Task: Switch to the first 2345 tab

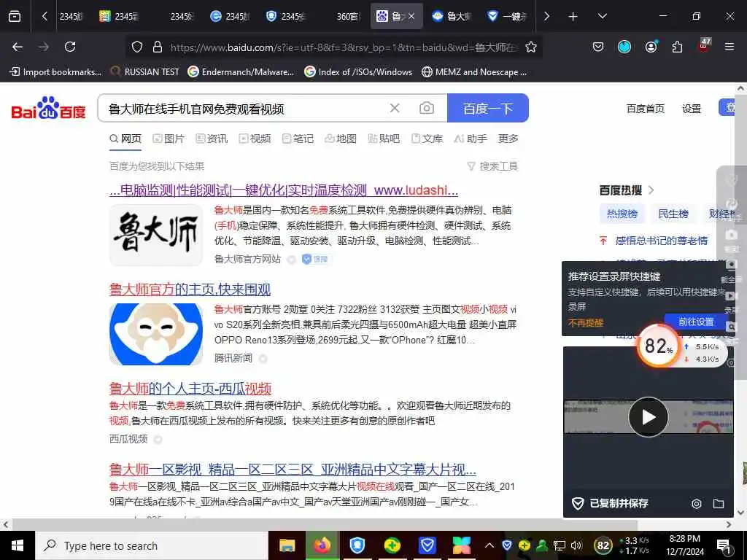Action: (x=71, y=16)
